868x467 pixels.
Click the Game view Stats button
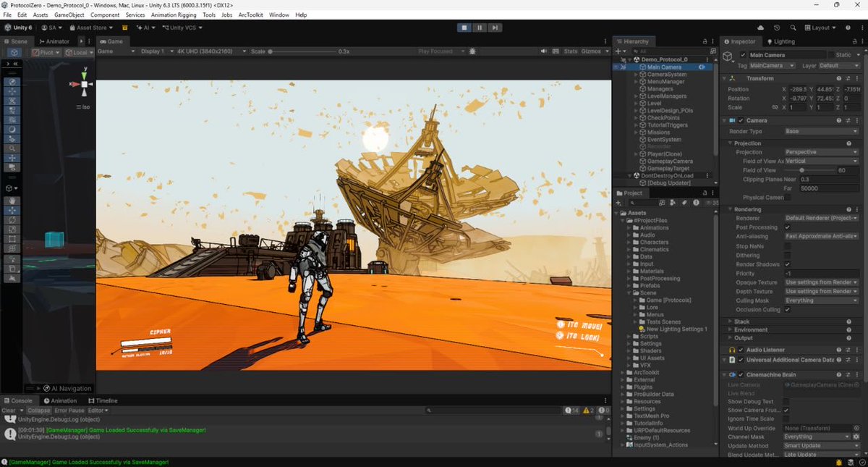click(571, 51)
